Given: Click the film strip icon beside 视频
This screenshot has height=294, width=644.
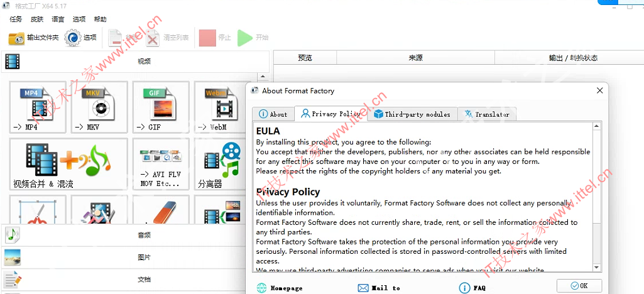Looking at the screenshot, I should [x=13, y=62].
